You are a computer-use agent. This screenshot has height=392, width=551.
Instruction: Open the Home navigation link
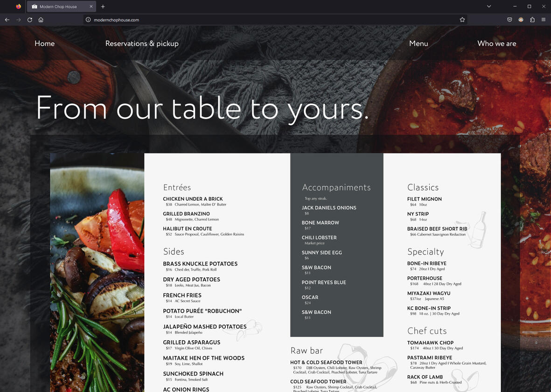point(45,43)
